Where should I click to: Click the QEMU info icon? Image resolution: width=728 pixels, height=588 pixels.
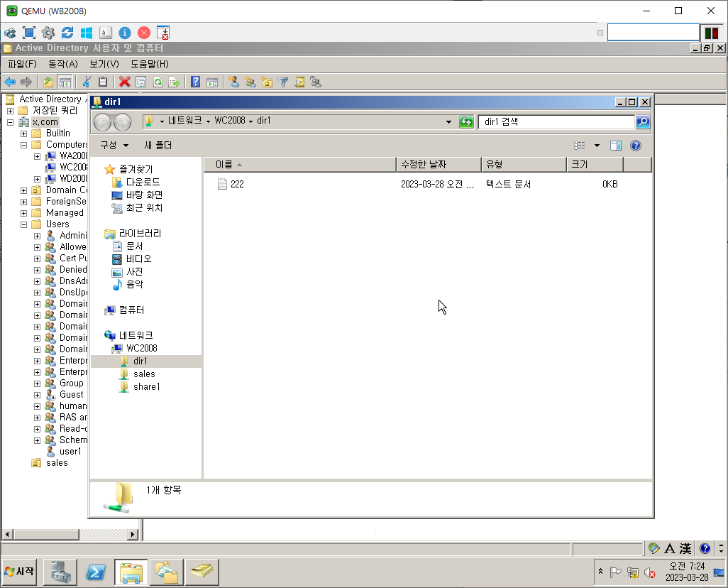tap(125, 33)
